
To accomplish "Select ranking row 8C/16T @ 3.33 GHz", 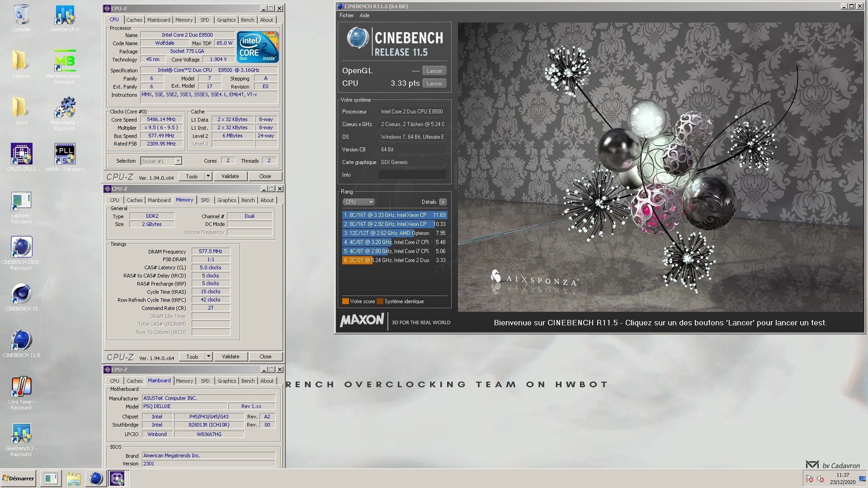I will click(394, 215).
